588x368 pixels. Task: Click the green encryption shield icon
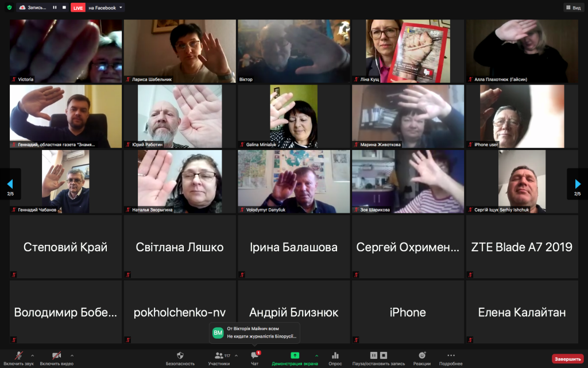pyautogui.click(x=9, y=7)
